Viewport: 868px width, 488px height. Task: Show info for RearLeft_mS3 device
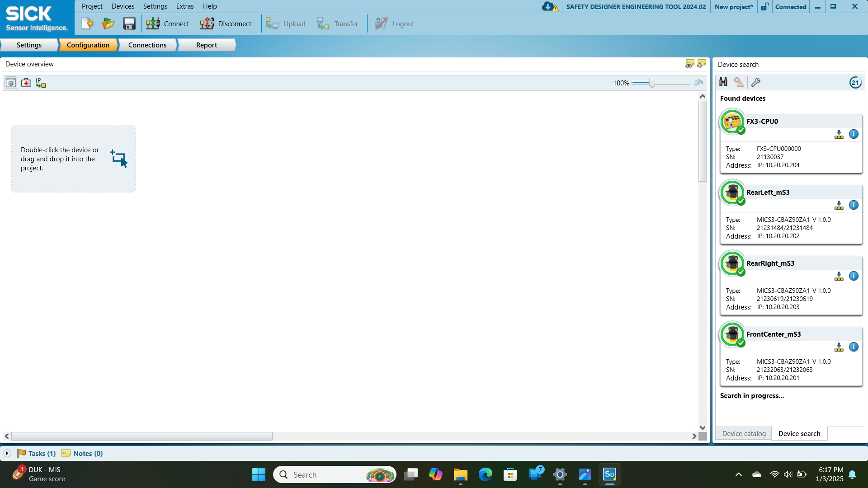pyautogui.click(x=854, y=205)
